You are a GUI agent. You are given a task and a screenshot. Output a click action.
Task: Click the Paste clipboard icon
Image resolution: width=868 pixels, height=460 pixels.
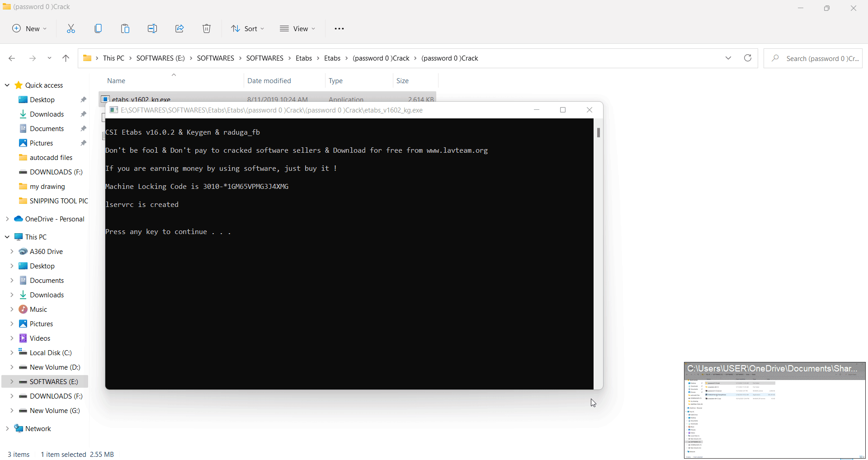[125, 28]
